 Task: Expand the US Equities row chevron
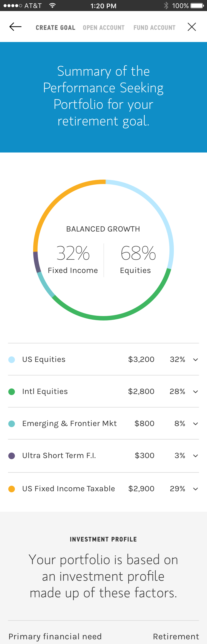[195, 359]
